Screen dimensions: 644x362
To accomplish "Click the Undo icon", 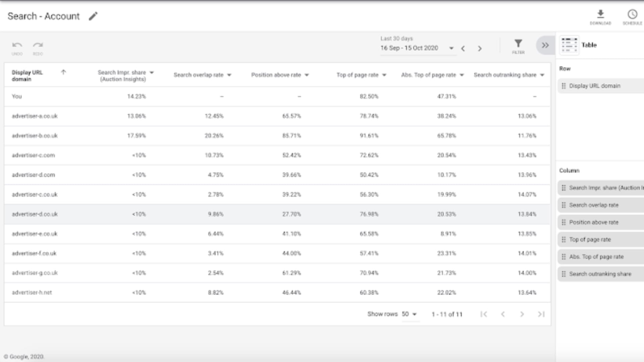I will [17, 45].
